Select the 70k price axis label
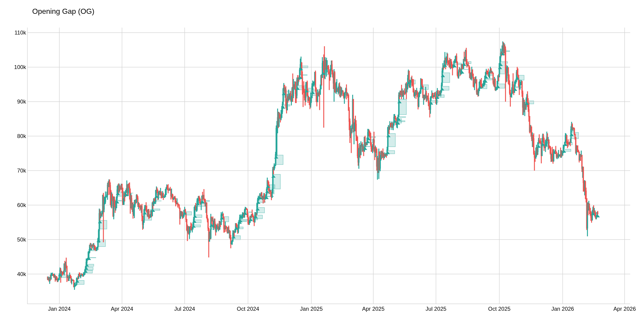644x322 pixels. click(21, 171)
